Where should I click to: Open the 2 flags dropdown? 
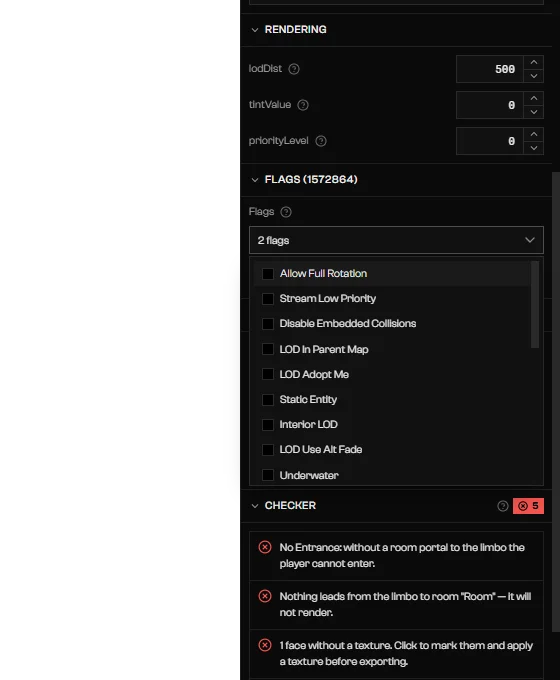[396, 240]
